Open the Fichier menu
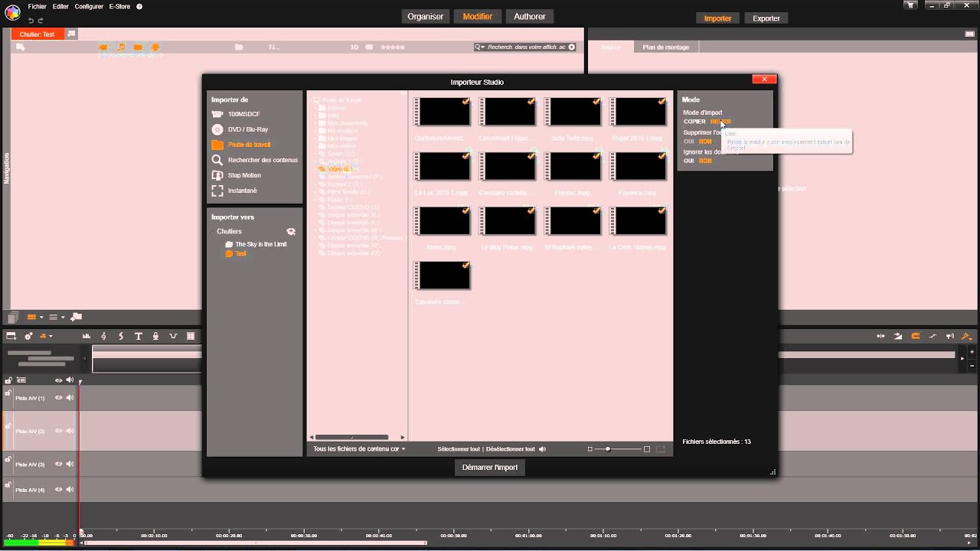This screenshot has width=980, height=551. click(x=37, y=6)
